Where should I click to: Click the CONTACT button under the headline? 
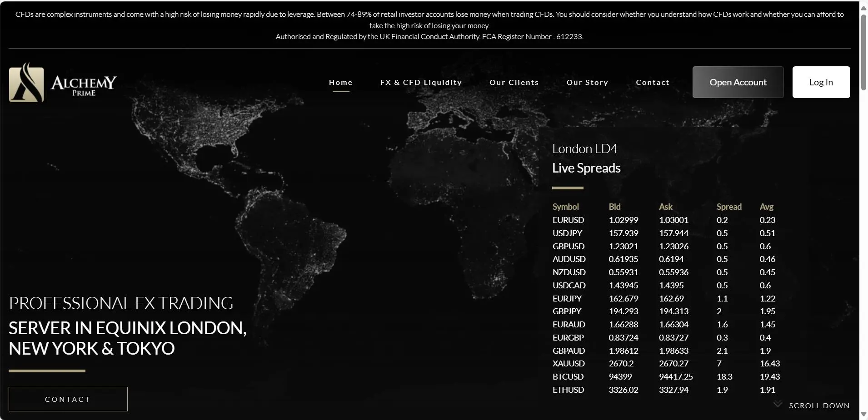(x=68, y=399)
